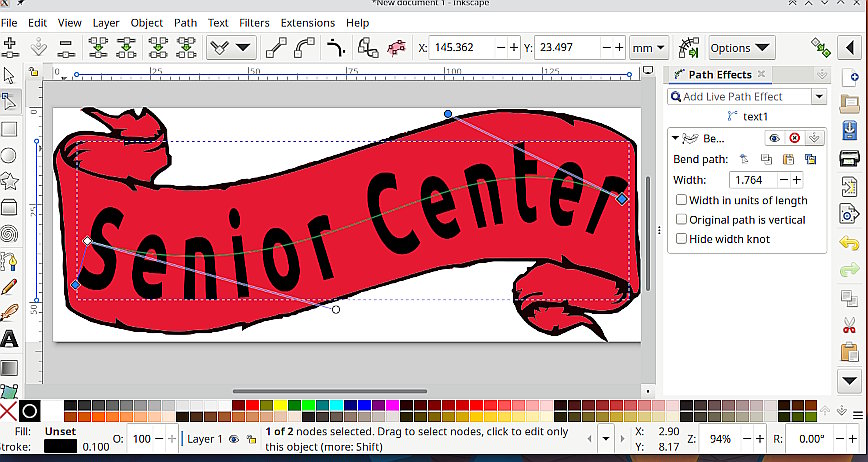Make selected segments lines
This screenshot has width=868, height=462.
276,48
